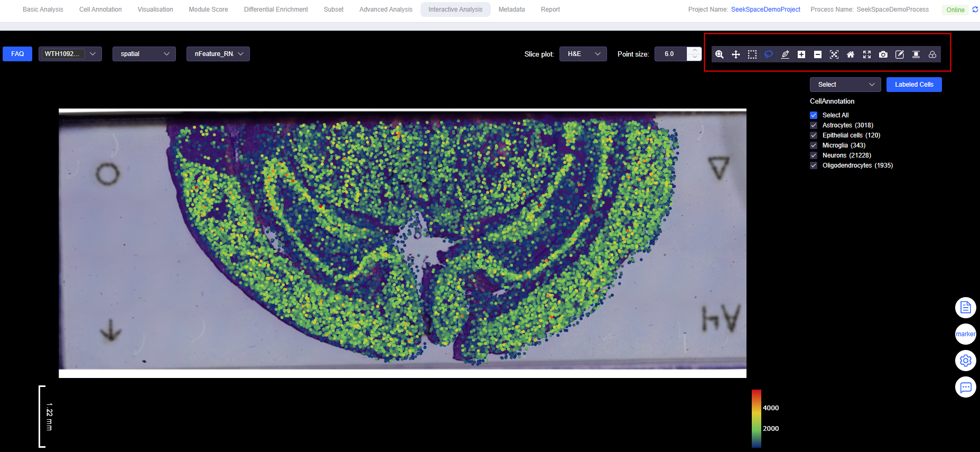Image resolution: width=980 pixels, height=452 pixels.
Task: Click the camera snapshot icon
Action: (x=883, y=54)
